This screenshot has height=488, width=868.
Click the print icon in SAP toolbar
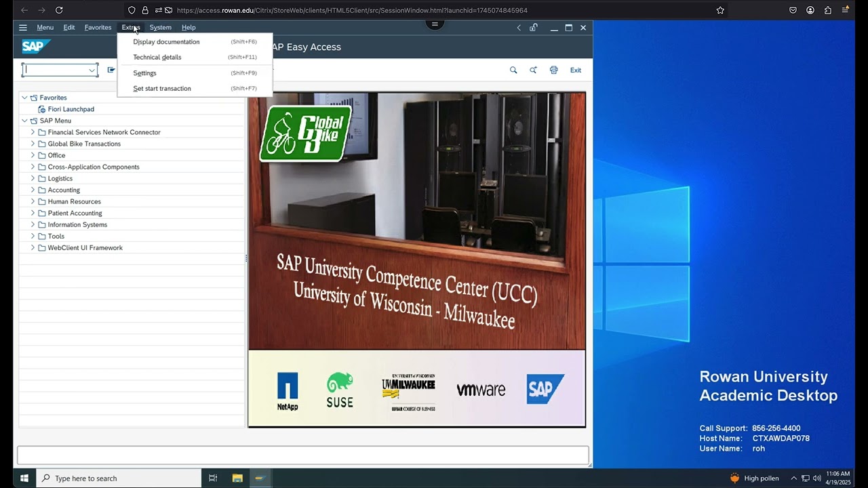pos(553,70)
